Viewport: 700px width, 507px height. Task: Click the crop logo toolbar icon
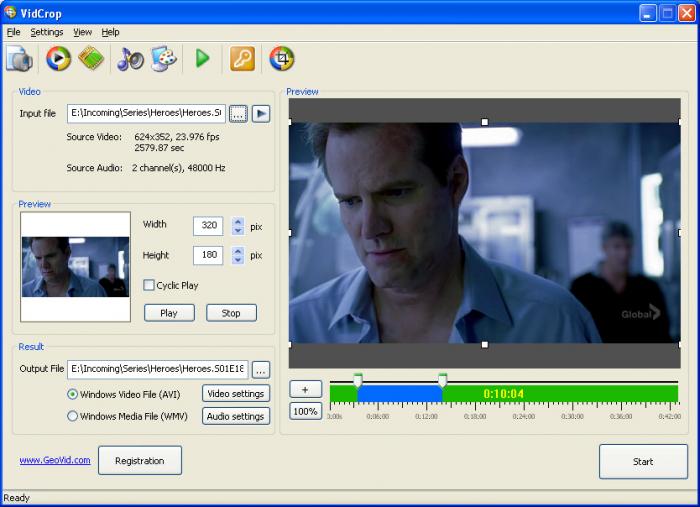click(x=282, y=59)
